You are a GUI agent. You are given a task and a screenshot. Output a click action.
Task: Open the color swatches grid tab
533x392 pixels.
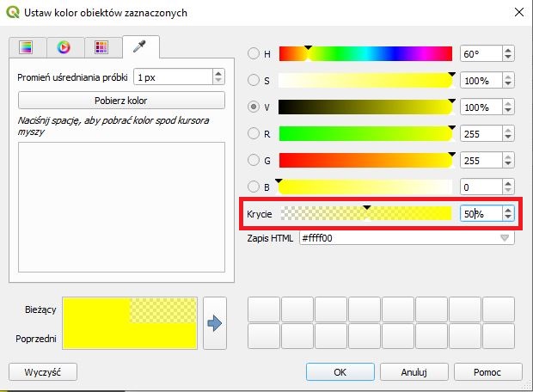[x=101, y=46]
